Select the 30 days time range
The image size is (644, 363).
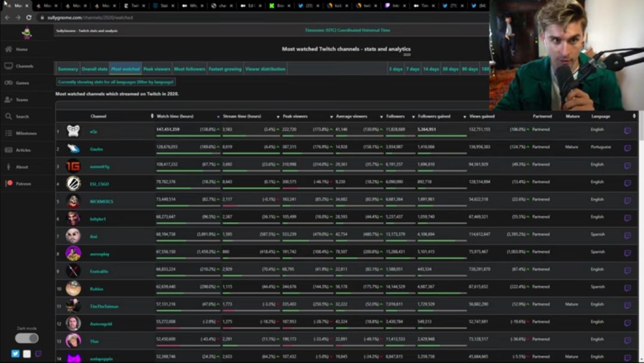[450, 69]
